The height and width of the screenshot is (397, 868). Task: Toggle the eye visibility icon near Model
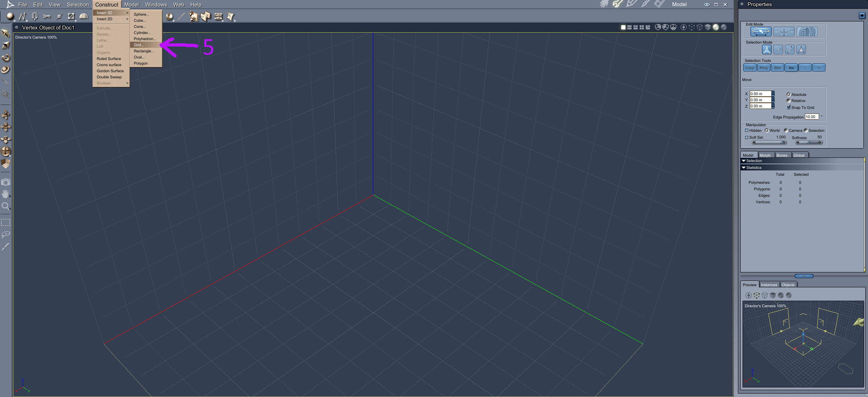coord(707,5)
